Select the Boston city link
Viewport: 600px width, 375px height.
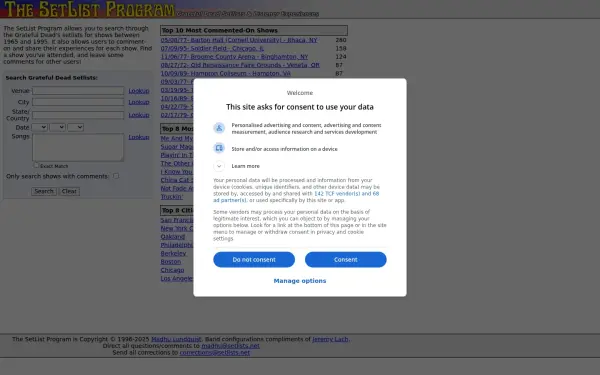pyautogui.click(x=171, y=262)
